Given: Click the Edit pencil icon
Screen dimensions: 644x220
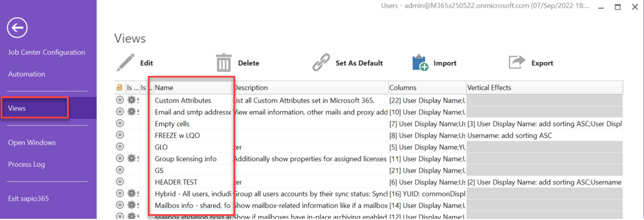Looking at the screenshot, I should tap(125, 63).
